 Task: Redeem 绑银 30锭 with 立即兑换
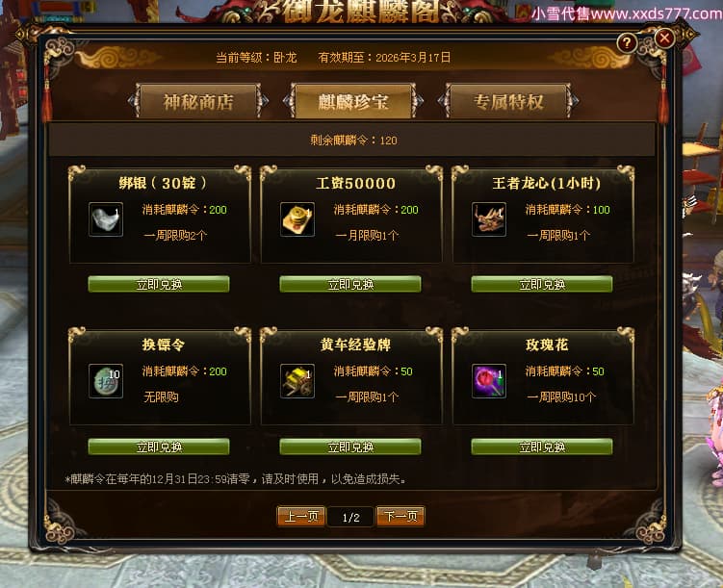pyautogui.click(x=159, y=284)
